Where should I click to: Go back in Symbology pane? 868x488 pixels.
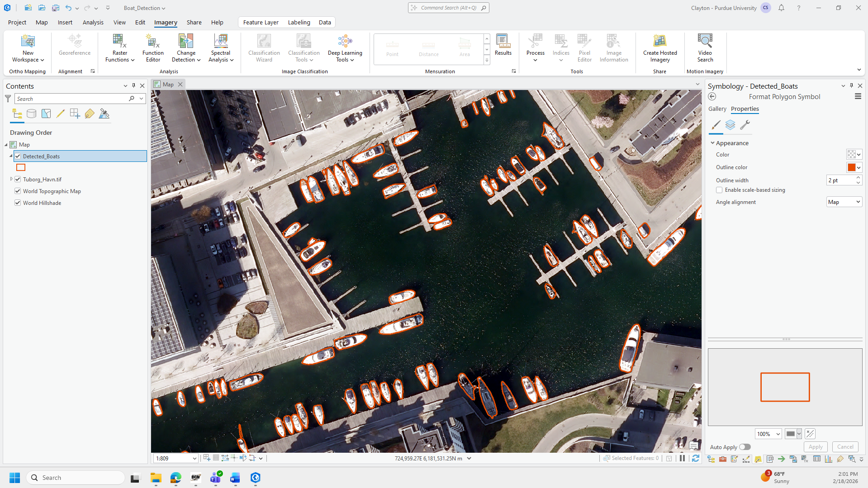point(712,97)
